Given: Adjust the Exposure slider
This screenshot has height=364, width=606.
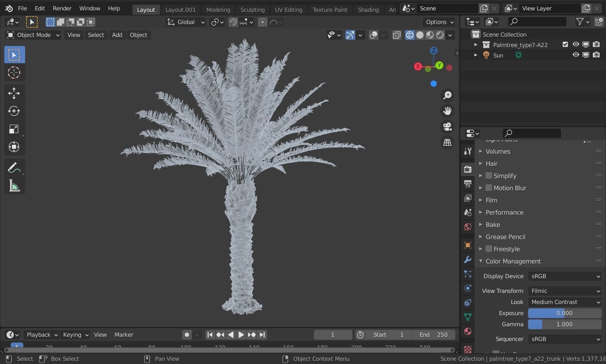Looking at the screenshot, I should [x=565, y=313].
